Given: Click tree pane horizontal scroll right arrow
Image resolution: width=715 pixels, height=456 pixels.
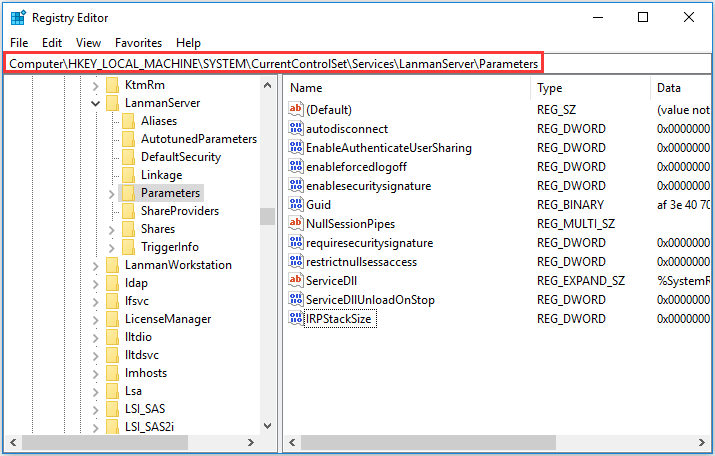Looking at the screenshot, I should pyautogui.click(x=250, y=442).
